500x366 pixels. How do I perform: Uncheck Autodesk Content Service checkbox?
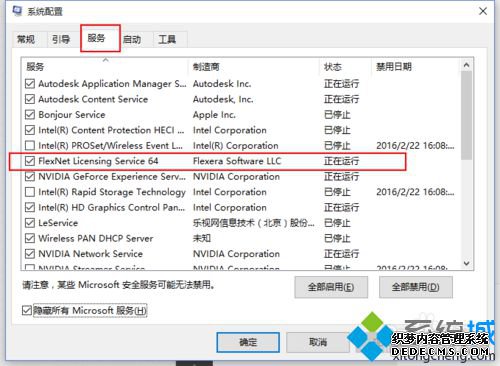click(30, 99)
